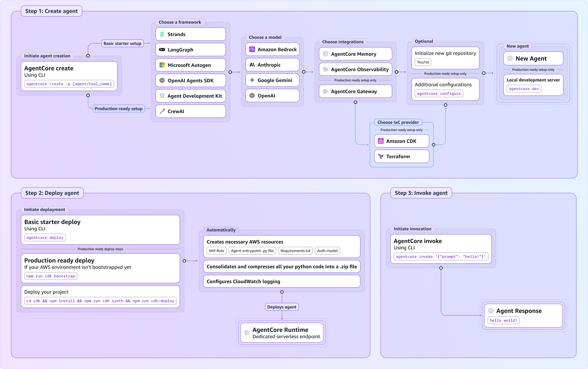The image size is (588, 369).
Task: Click the Amazon Bedrock purple icon
Action: (252, 50)
